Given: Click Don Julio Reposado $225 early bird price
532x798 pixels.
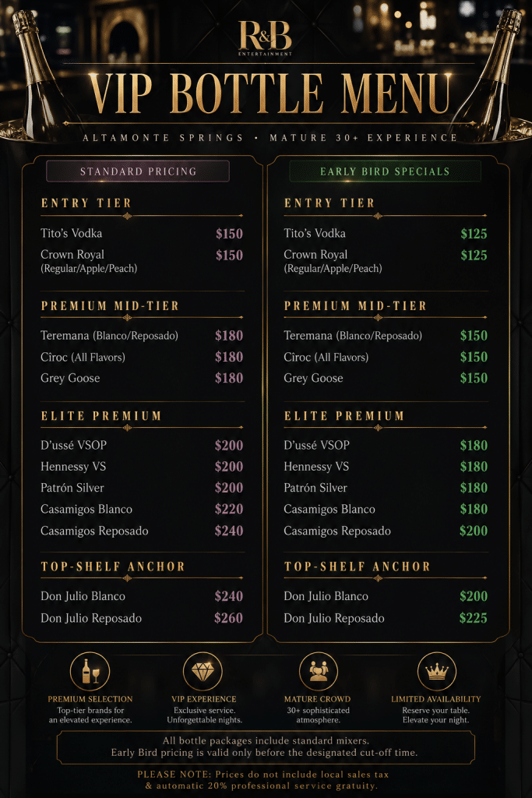Looking at the screenshot, I should 473,618.
